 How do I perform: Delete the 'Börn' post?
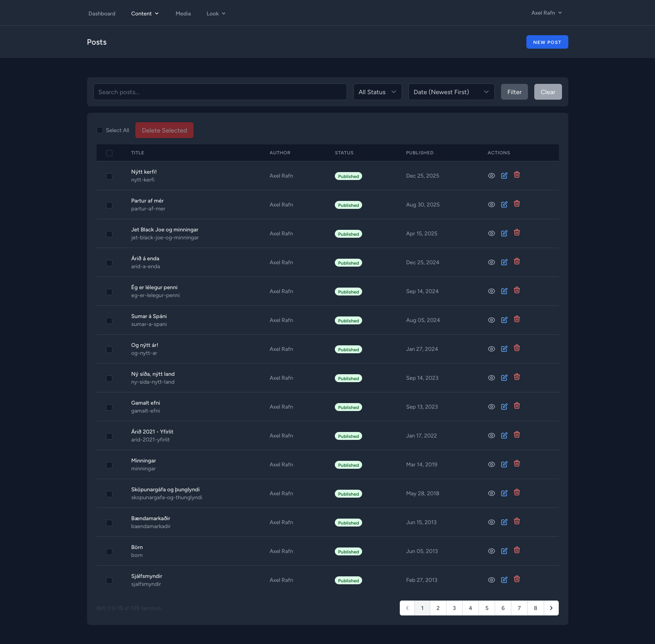pos(516,550)
